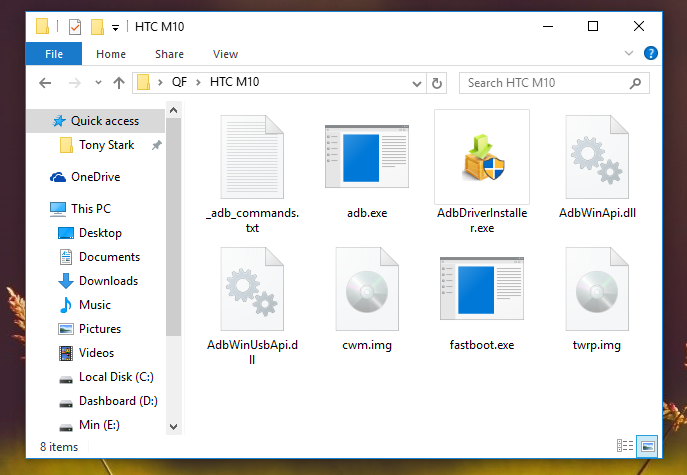Click navigation pane scroll up arrow
The height and width of the screenshot is (475, 687).
pos(174,110)
